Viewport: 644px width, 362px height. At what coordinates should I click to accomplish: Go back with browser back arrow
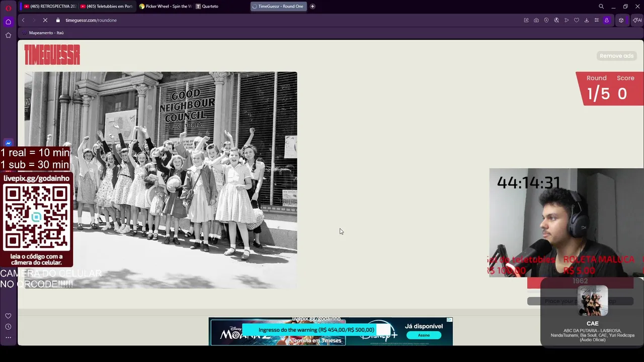point(23,20)
